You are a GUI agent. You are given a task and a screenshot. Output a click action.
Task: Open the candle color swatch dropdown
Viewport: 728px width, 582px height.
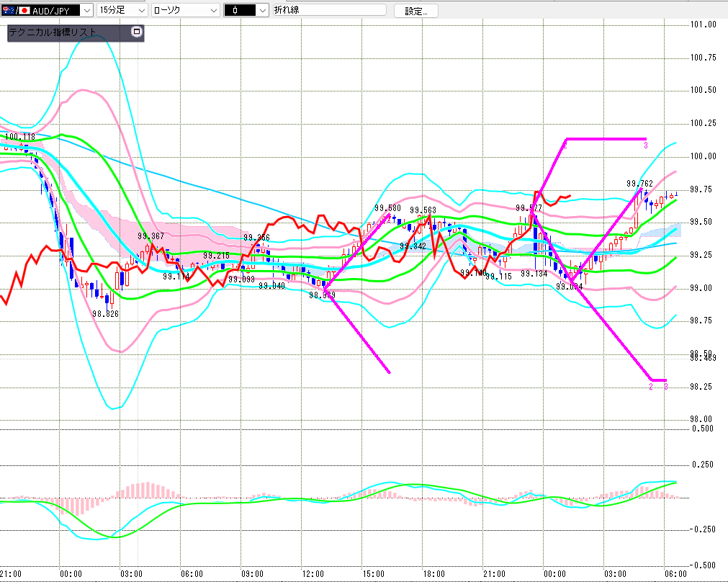pos(263,11)
